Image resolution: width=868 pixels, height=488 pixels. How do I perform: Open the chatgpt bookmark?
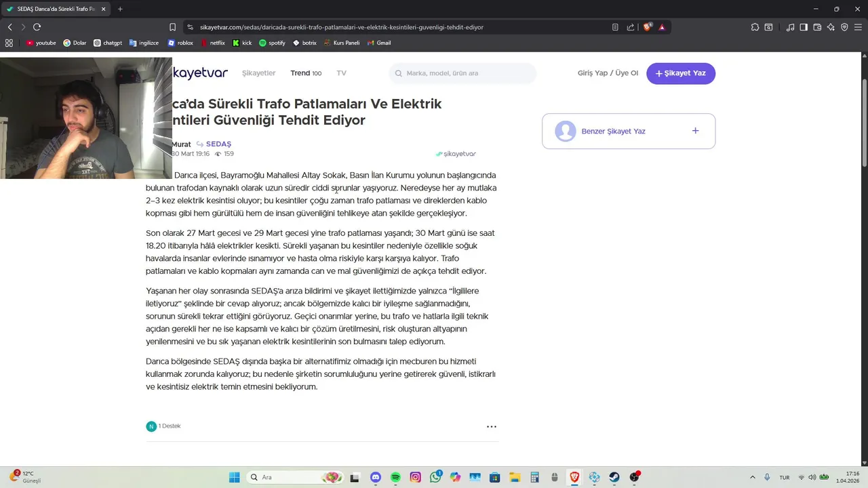108,43
